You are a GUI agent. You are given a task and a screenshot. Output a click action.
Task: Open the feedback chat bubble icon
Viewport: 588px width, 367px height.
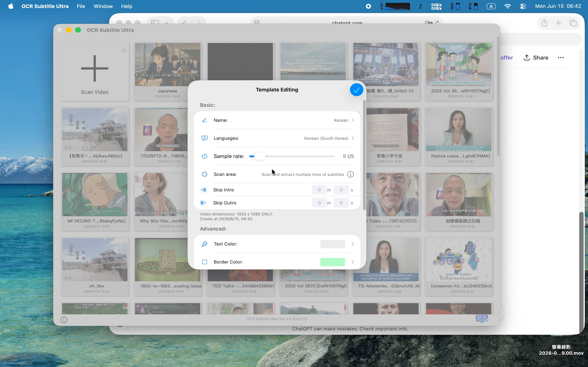pyautogui.click(x=482, y=318)
